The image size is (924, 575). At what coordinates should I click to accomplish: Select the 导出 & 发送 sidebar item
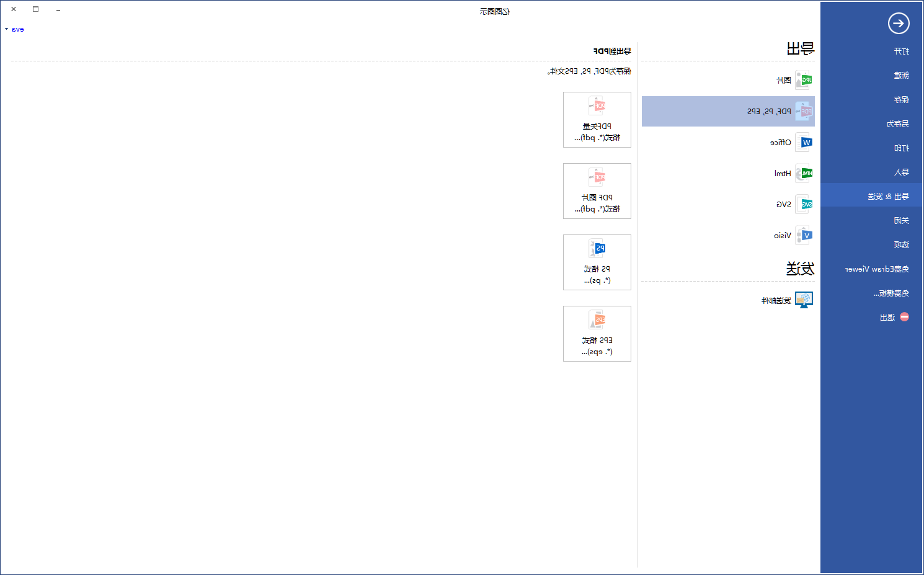871,196
